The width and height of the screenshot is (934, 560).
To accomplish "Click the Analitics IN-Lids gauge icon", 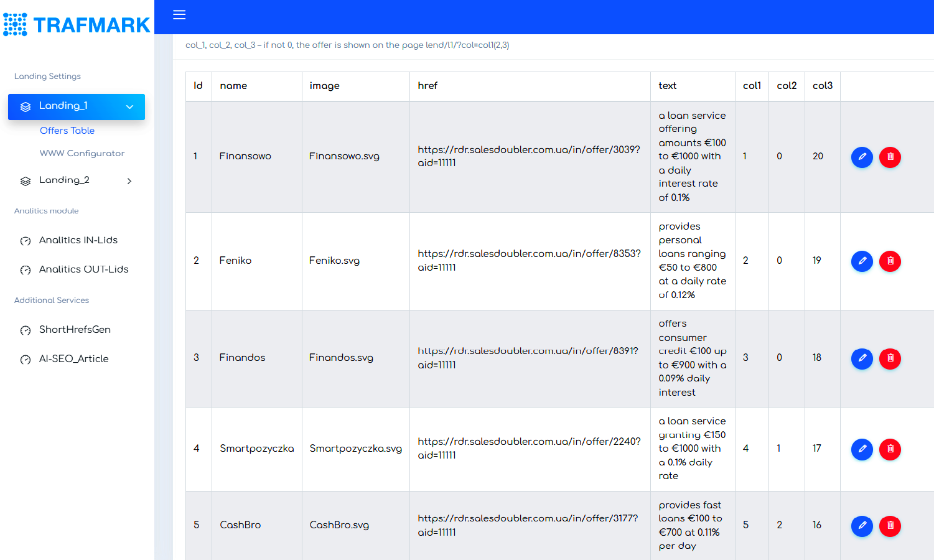I will [26, 240].
